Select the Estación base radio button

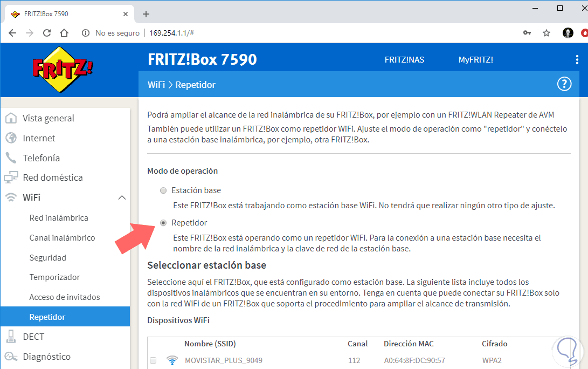click(163, 190)
